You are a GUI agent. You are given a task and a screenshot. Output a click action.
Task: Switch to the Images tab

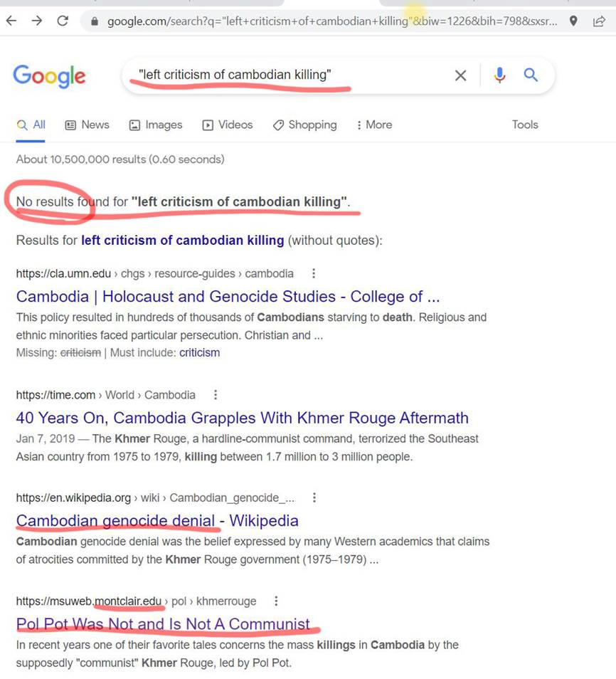coord(155,125)
